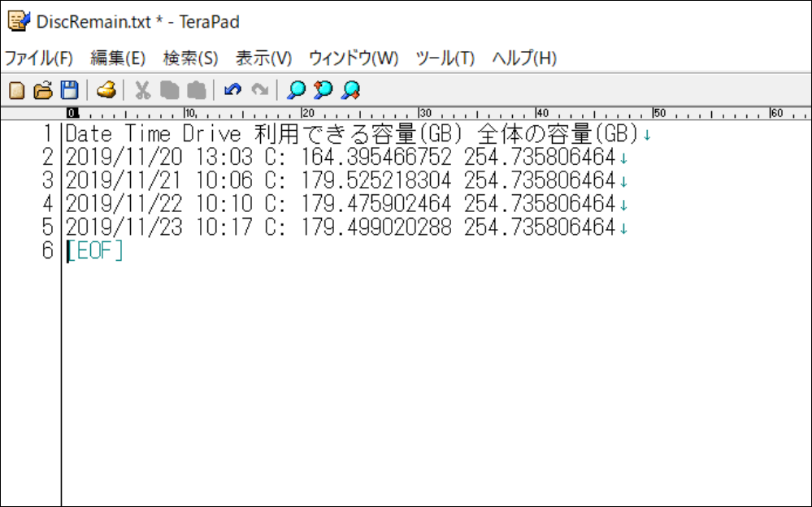Image resolution: width=812 pixels, height=507 pixels.
Task: Click the Cut scissors icon
Action: pyautogui.click(x=142, y=91)
